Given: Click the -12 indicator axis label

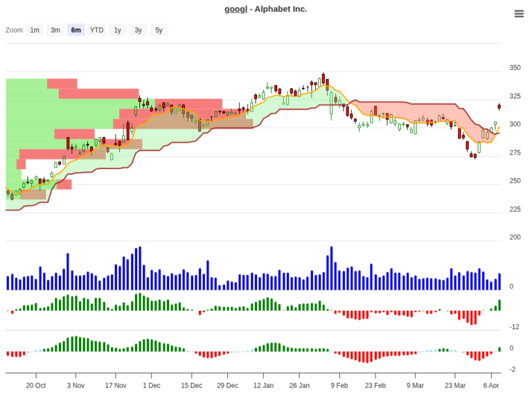Looking at the screenshot, I should click(x=515, y=327).
